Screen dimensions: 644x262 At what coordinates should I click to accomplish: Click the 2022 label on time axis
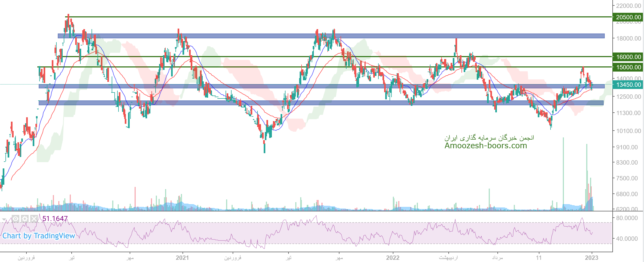[x=393, y=258]
